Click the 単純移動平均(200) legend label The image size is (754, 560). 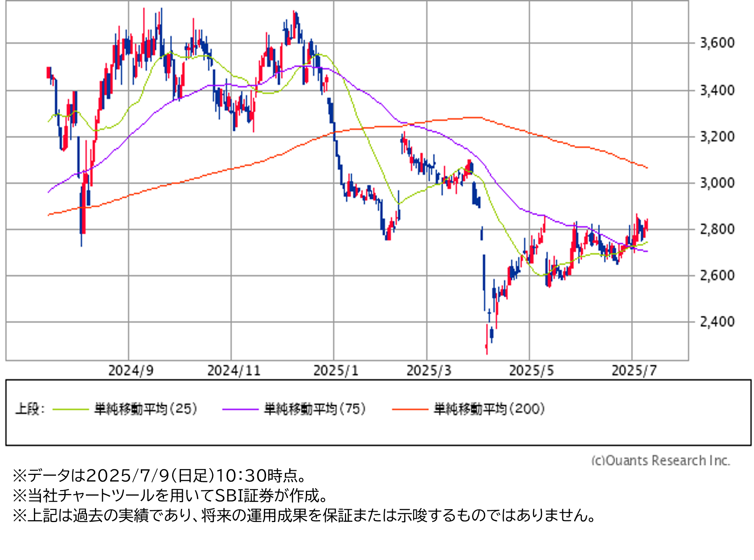(489, 409)
